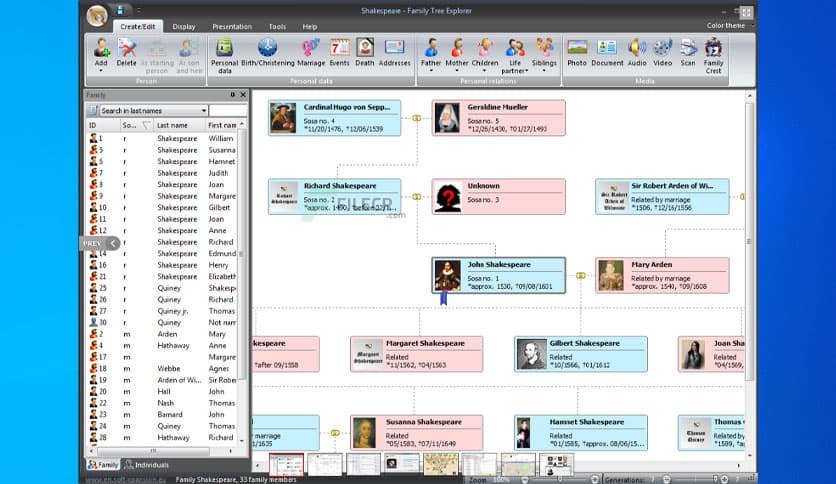Select the Susanna Shakespeare list row
Image resolution: width=836 pixels, height=484 pixels.
162,150
